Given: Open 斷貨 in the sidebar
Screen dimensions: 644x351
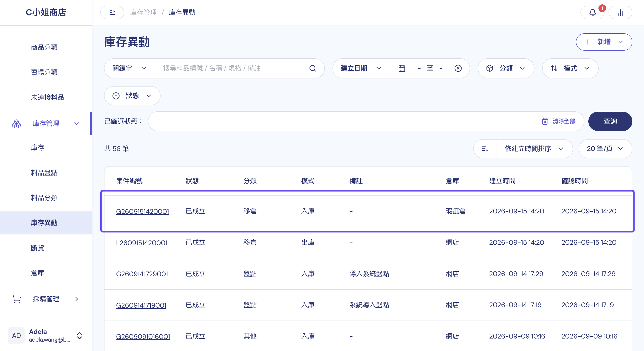Looking at the screenshot, I should (37, 248).
